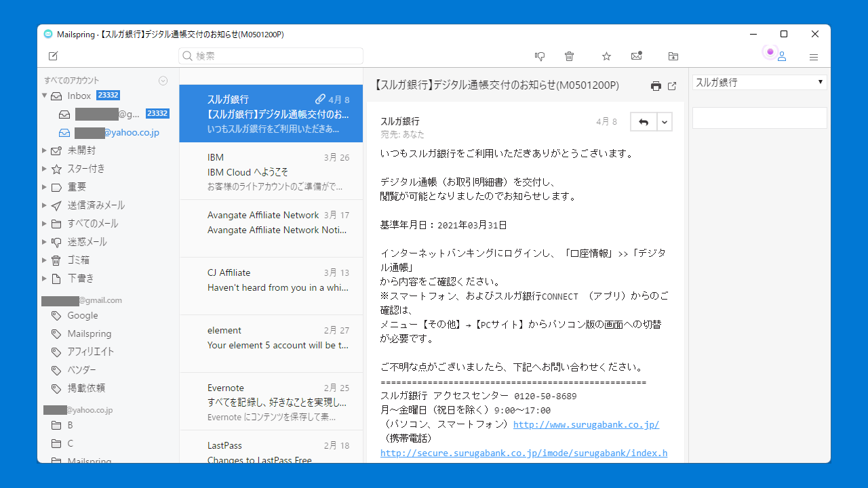Open the スルガ銀行 contact dropdown
This screenshot has height=488, width=868.
(x=759, y=82)
